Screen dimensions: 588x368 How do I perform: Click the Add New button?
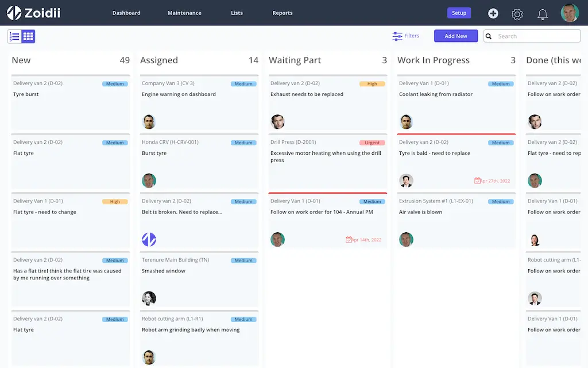[456, 36]
